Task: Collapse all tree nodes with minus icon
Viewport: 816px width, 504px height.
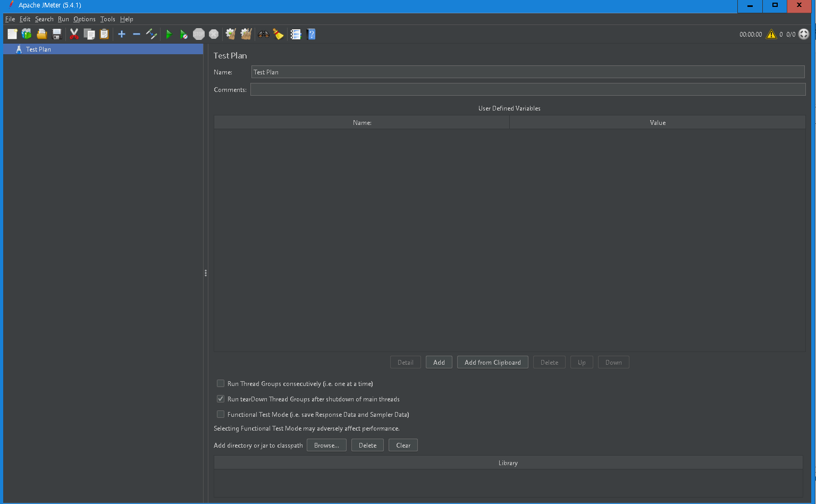Action: [x=137, y=34]
